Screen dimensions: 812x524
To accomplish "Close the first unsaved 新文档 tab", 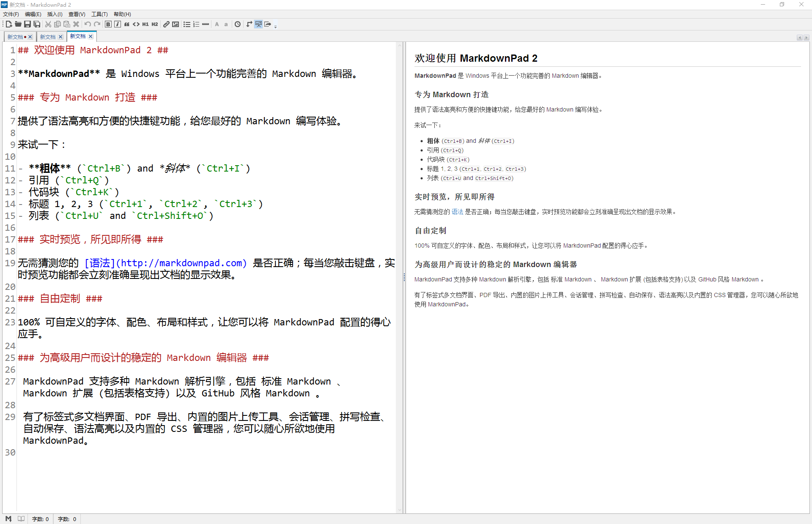I will tap(30, 37).
